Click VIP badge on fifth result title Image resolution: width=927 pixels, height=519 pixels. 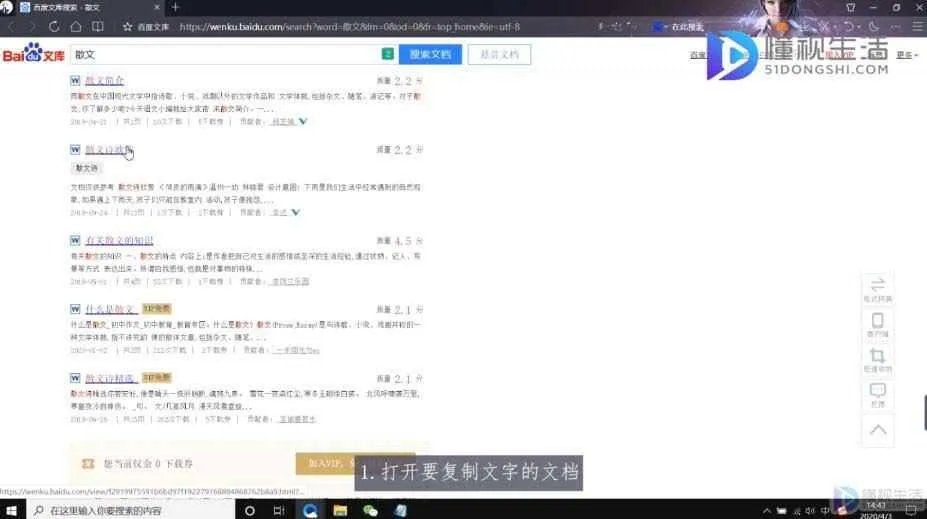click(157, 378)
